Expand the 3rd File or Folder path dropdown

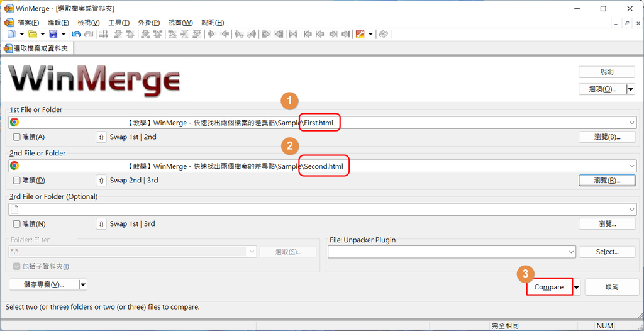click(x=631, y=210)
